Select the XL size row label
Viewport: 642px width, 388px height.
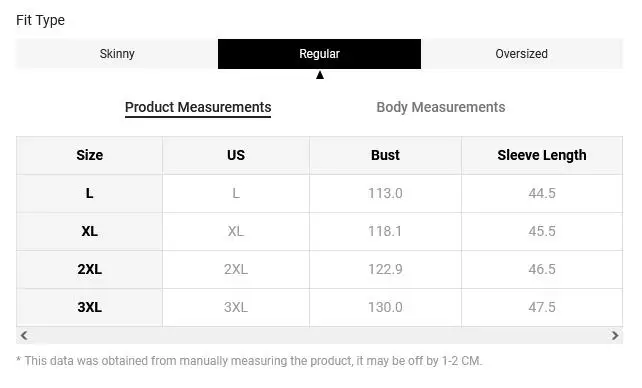point(89,231)
